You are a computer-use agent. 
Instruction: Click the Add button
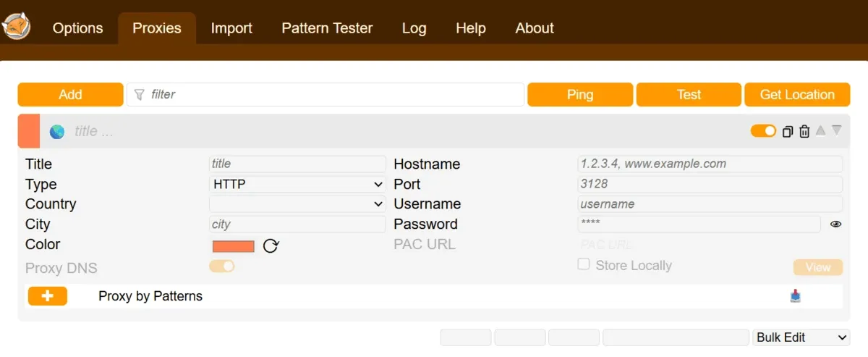(71, 94)
